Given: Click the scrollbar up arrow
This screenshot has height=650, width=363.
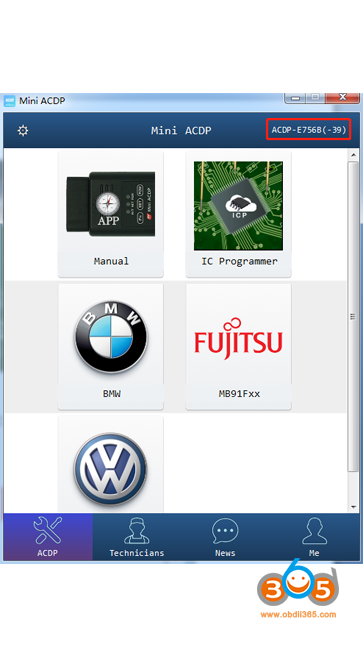Looking at the screenshot, I should (353, 155).
